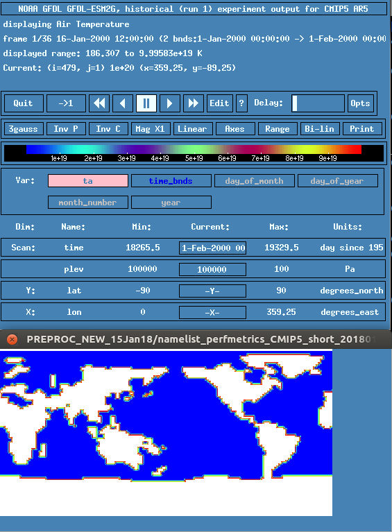Image resolution: width=392 pixels, height=532 pixels.
Task: Click the plev current value 100000 field
Action: pyautogui.click(x=212, y=269)
